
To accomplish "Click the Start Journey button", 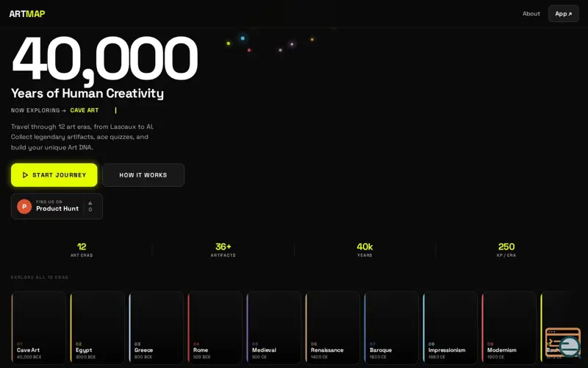I will point(54,175).
